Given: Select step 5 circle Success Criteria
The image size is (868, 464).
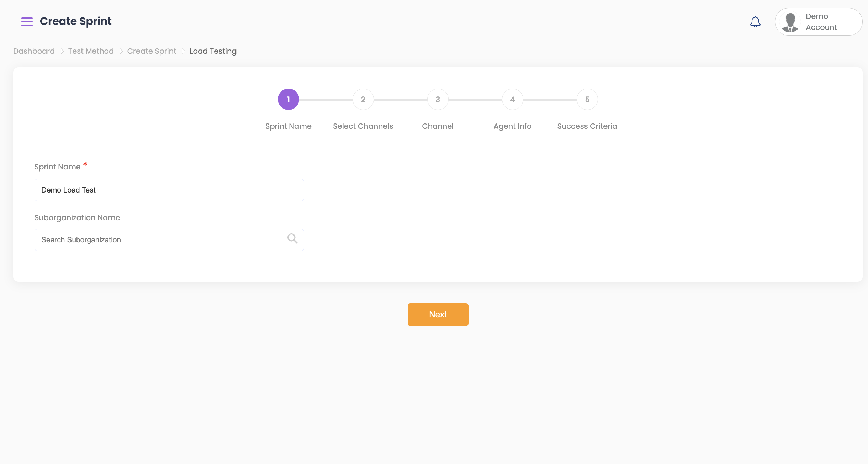Looking at the screenshot, I should (x=587, y=99).
